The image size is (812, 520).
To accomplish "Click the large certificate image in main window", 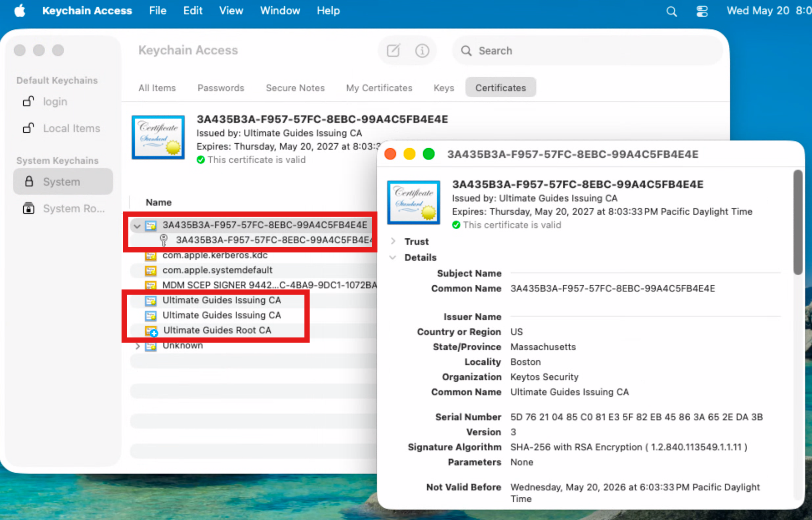I will [x=158, y=137].
